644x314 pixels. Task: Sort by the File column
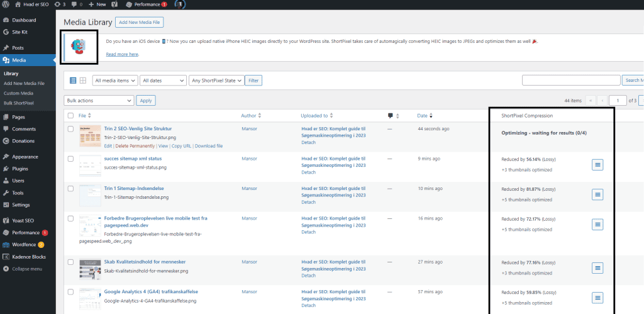[x=85, y=116]
